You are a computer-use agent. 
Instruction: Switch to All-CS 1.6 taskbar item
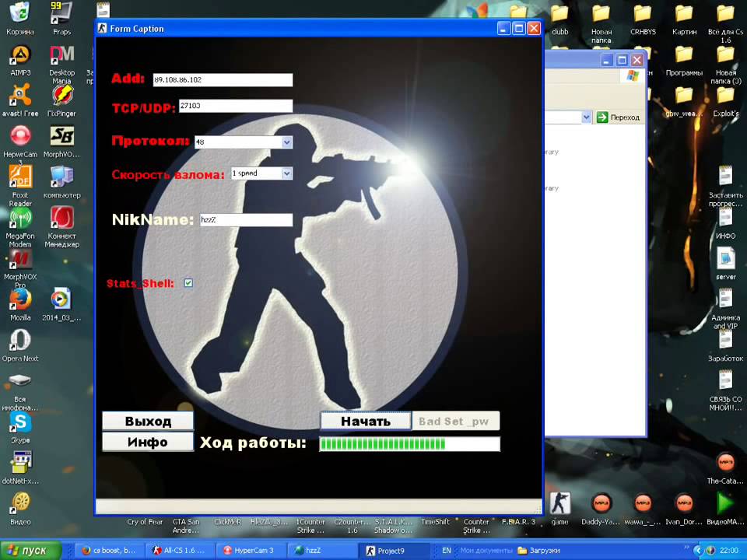180,551
